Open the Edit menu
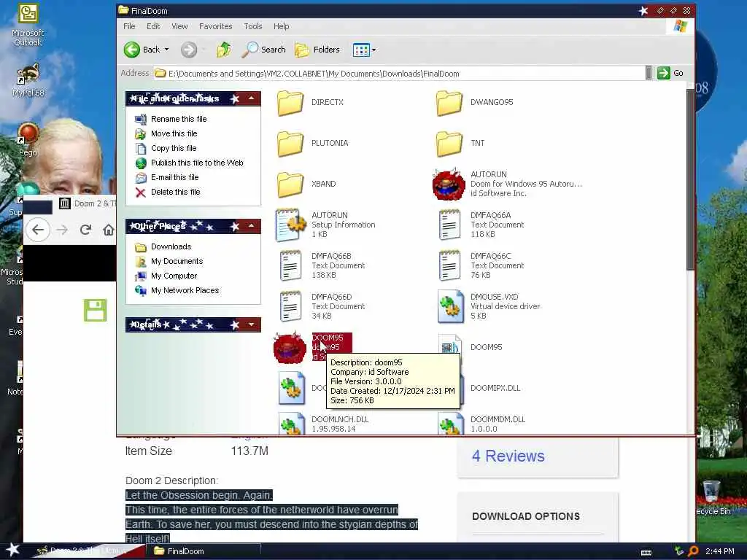 pyautogui.click(x=153, y=26)
